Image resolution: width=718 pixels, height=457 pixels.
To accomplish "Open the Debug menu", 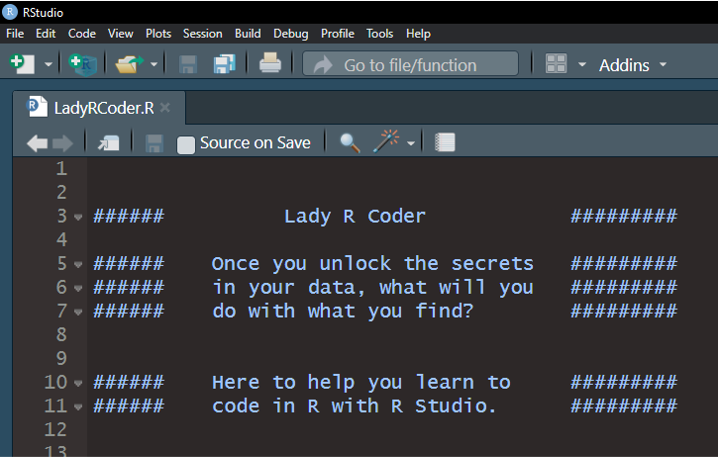I will click(x=291, y=33).
